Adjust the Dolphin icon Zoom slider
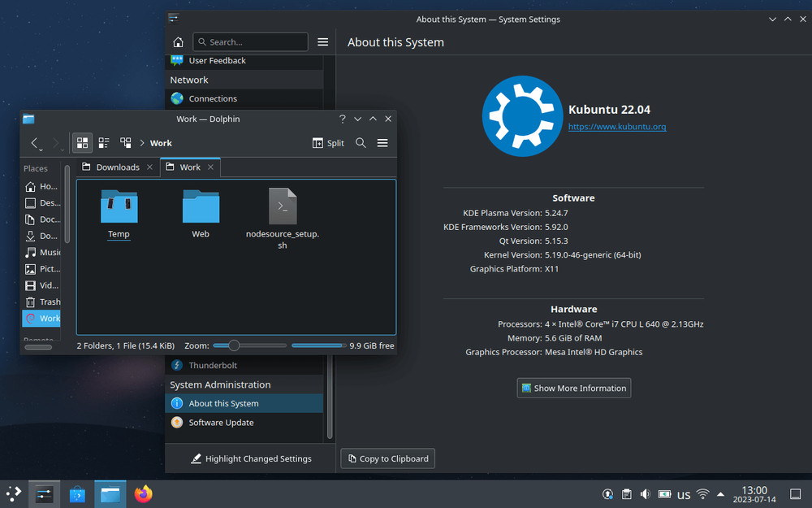The image size is (812, 508). click(249, 345)
